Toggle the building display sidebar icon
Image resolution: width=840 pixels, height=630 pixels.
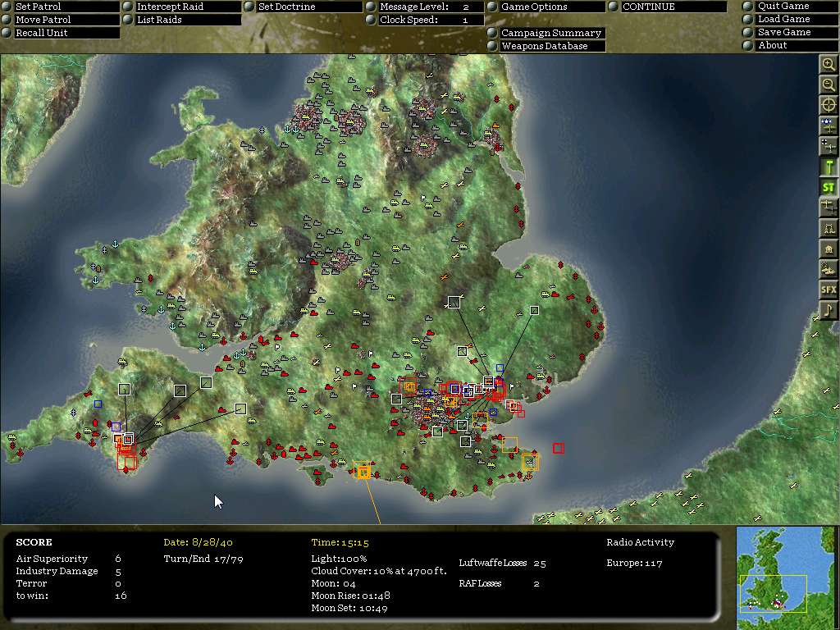pyautogui.click(x=829, y=248)
